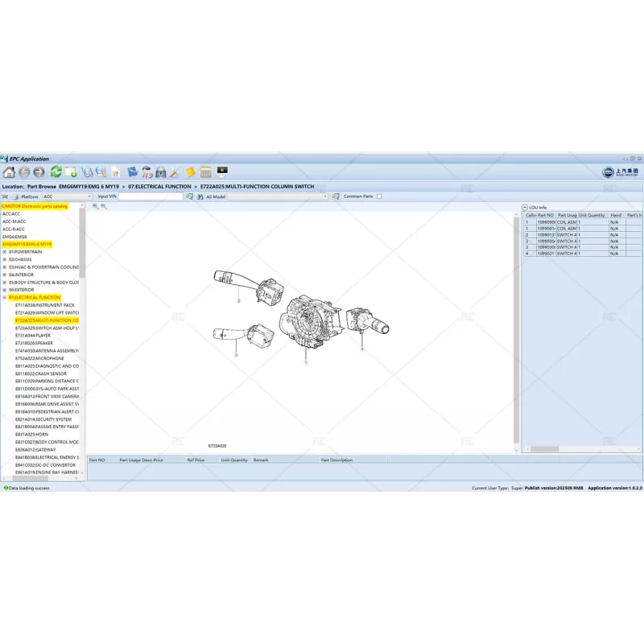Click the binoculars icon beside AS Model

199,196
